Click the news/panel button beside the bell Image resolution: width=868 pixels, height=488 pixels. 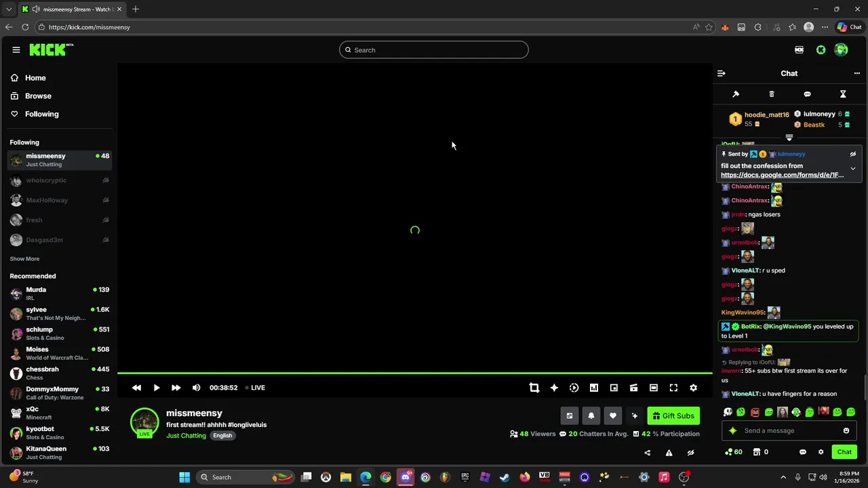pyautogui.click(x=570, y=416)
